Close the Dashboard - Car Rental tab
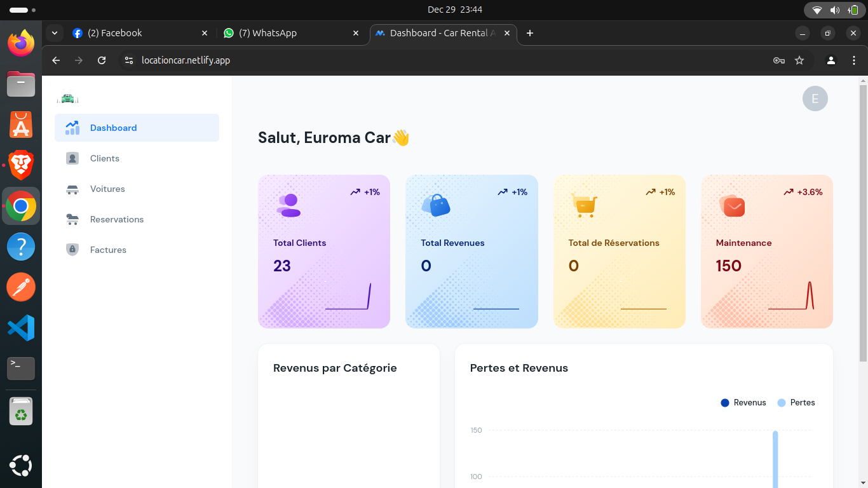This screenshot has width=868, height=488. (x=507, y=33)
